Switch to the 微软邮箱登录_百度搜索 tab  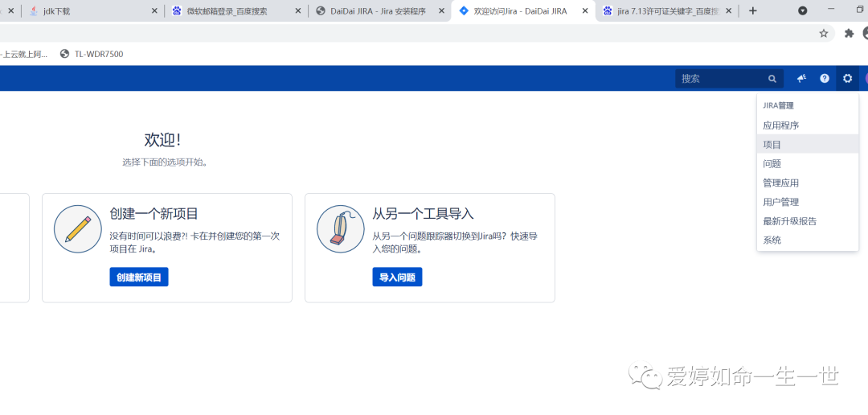click(236, 10)
